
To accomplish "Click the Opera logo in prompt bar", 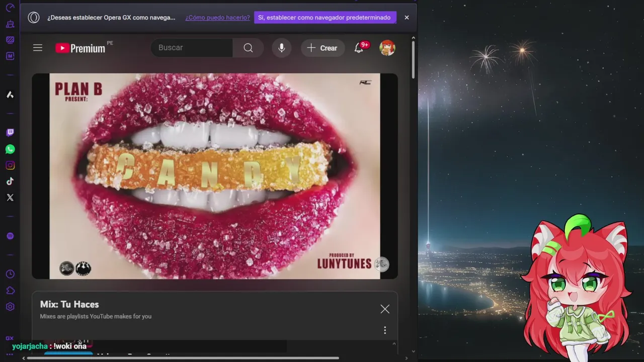I will pyautogui.click(x=34, y=18).
